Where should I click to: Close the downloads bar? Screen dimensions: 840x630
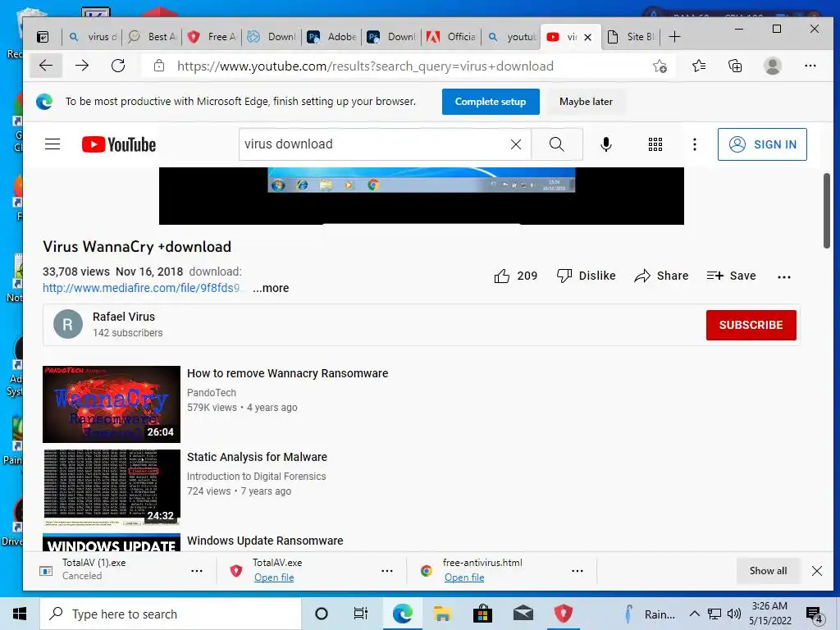point(816,571)
